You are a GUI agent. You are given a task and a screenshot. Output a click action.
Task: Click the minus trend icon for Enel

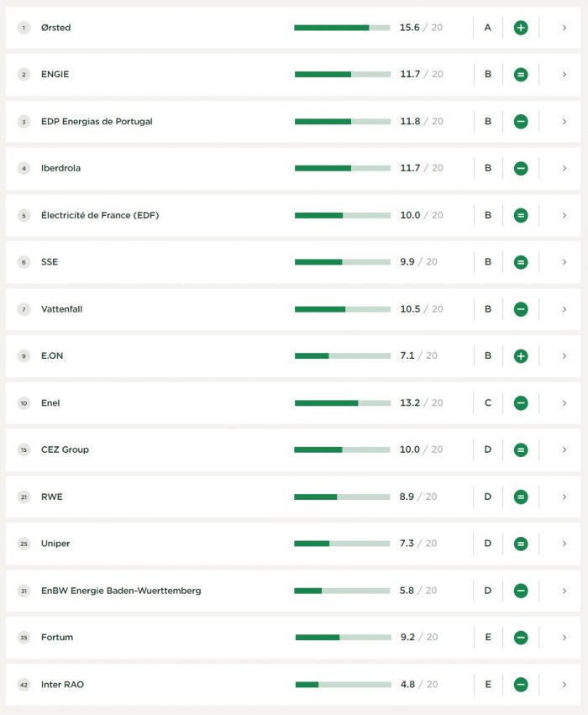point(521,403)
